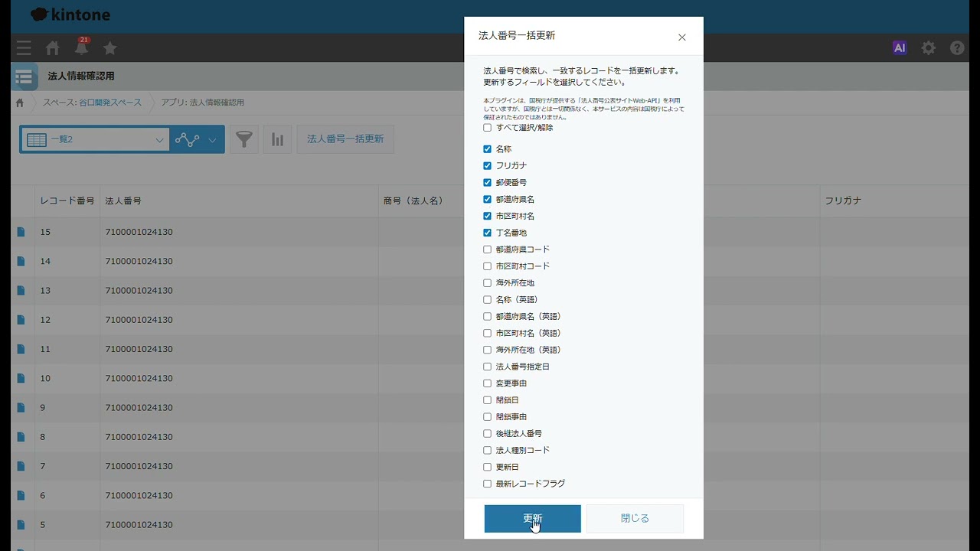The height and width of the screenshot is (551, 980).
Task: Check the 閉鎖事由 checkbox
Action: tap(487, 417)
